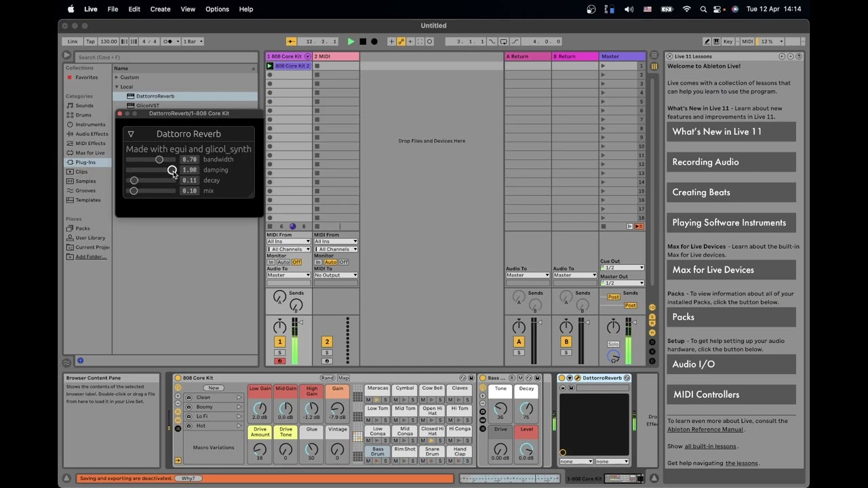Viewport: 868px width, 488px height.
Task: Start playback with the green Play button
Action: pyautogui.click(x=351, y=41)
